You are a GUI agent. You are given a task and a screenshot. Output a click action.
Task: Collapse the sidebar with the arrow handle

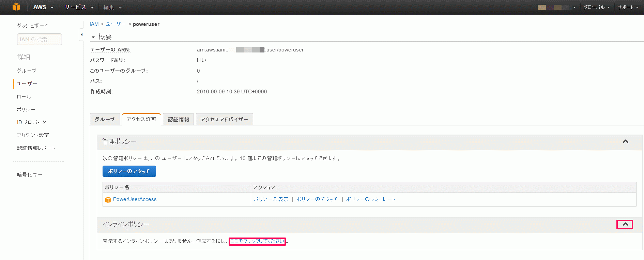[x=81, y=34]
